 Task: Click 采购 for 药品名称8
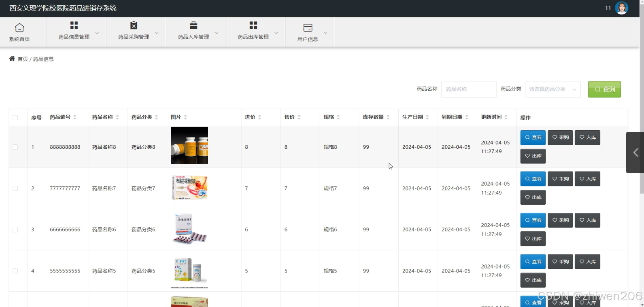click(560, 138)
